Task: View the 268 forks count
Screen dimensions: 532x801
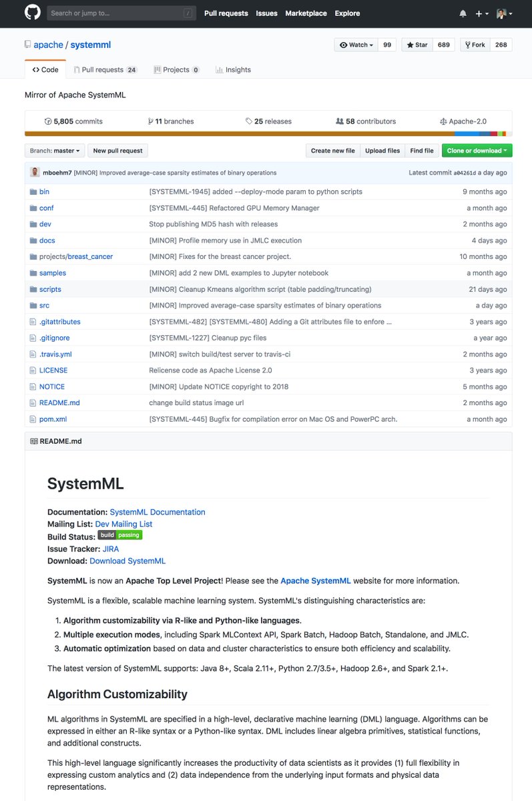Action: tap(501, 45)
